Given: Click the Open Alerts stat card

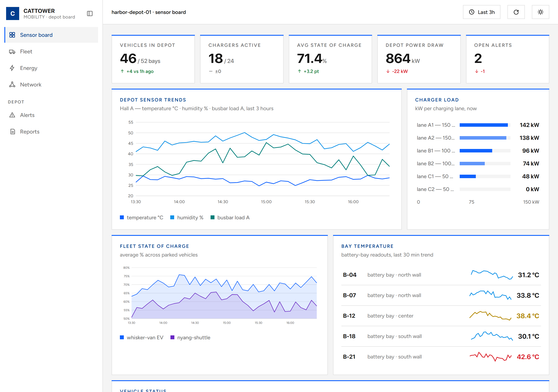Looking at the screenshot, I should tap(507, 59).
